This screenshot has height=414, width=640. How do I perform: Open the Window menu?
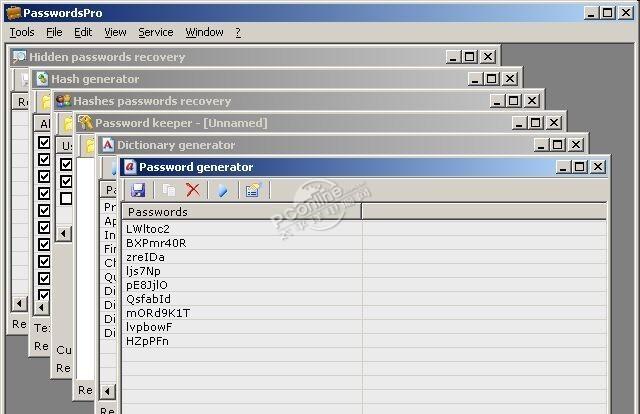coord(204,32)
